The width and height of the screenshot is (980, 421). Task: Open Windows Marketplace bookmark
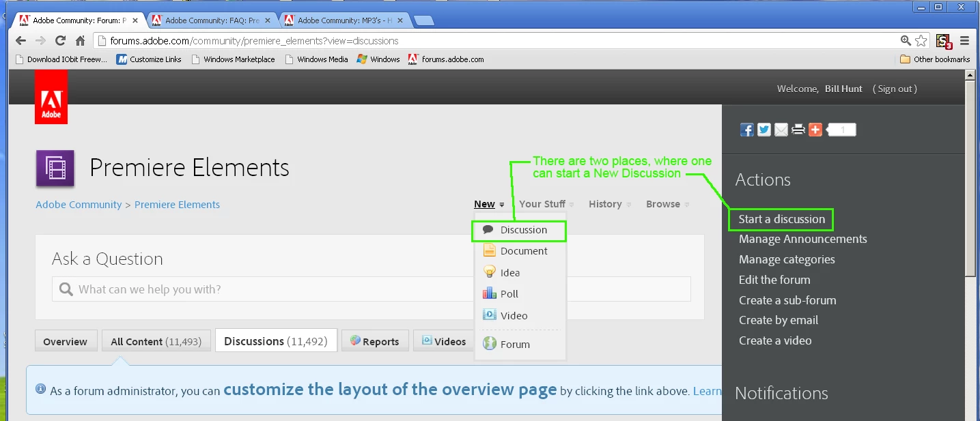coord(233,59)
